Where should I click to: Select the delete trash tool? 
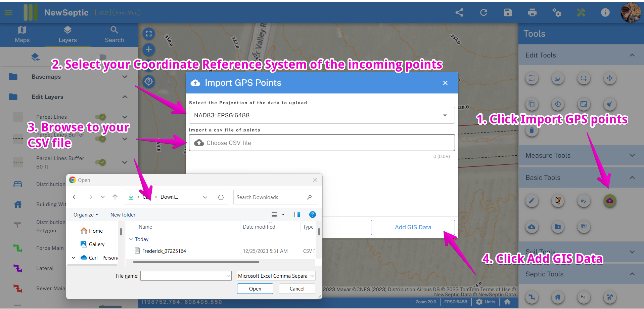pos(532,130)
